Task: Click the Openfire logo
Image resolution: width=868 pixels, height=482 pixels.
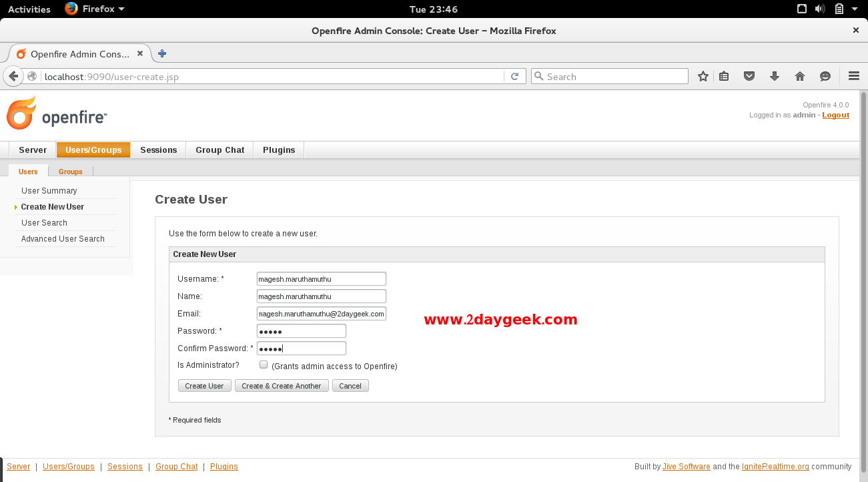Action: (57, 113)
